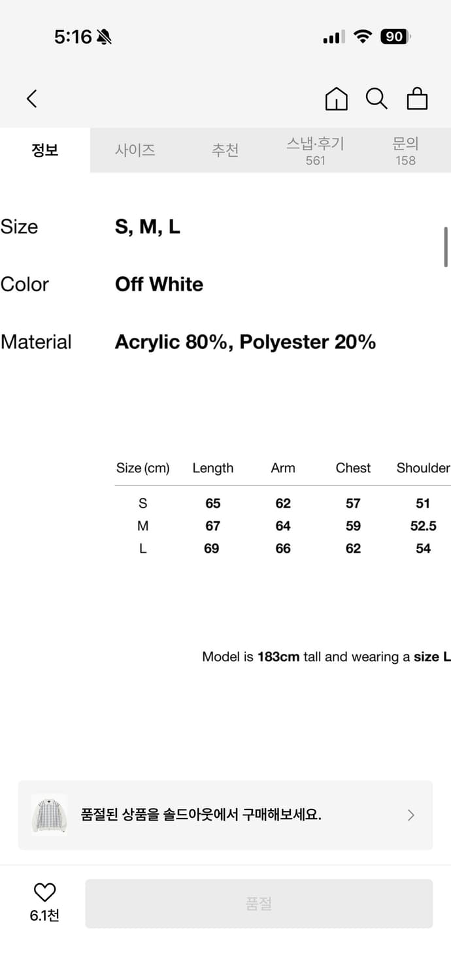
Task: Select the 정보 tab
Action: (45, 150)
